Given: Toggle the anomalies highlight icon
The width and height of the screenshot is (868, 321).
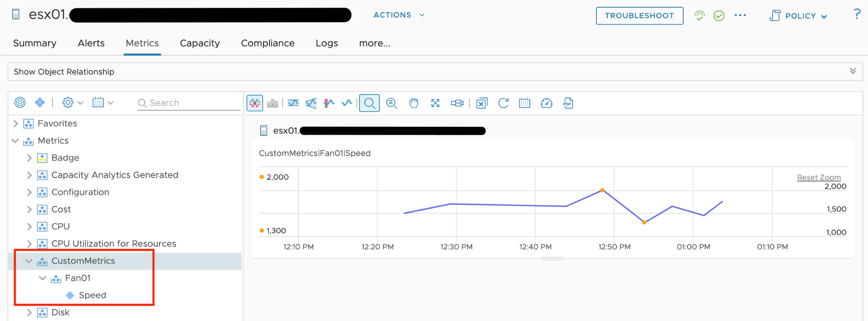Looking at the screenshot, I should (329, 103).
